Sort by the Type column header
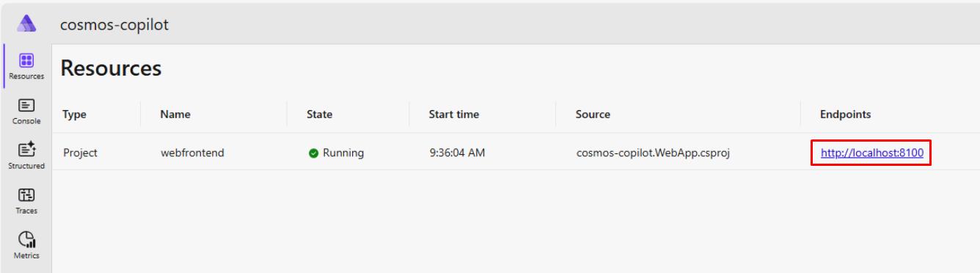The image size is (980, 273). [x=75, y=114]
